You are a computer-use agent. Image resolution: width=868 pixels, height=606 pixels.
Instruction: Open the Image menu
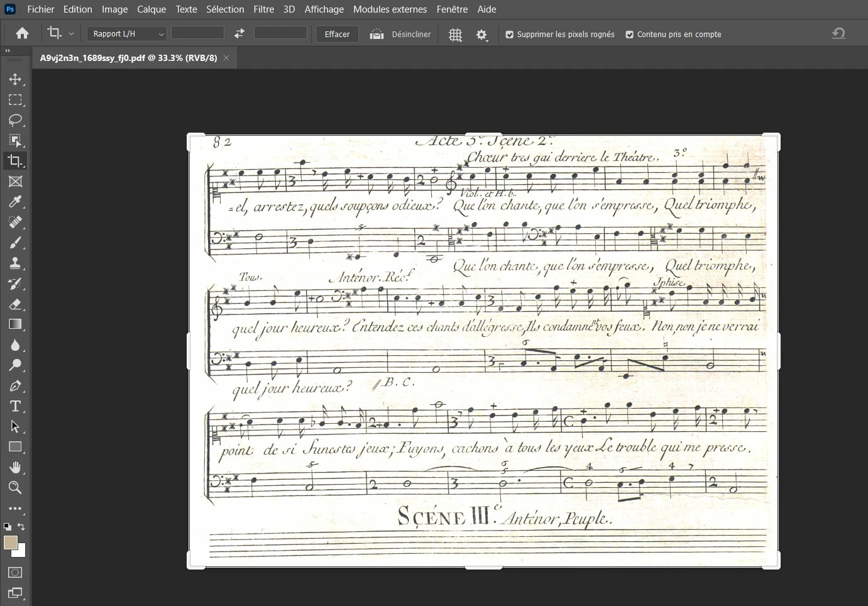click(115, 9)
